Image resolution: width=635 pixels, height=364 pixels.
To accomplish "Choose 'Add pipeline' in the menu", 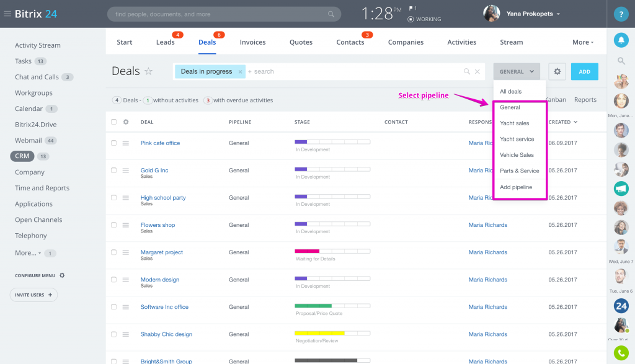I will (x=516, y=187).
